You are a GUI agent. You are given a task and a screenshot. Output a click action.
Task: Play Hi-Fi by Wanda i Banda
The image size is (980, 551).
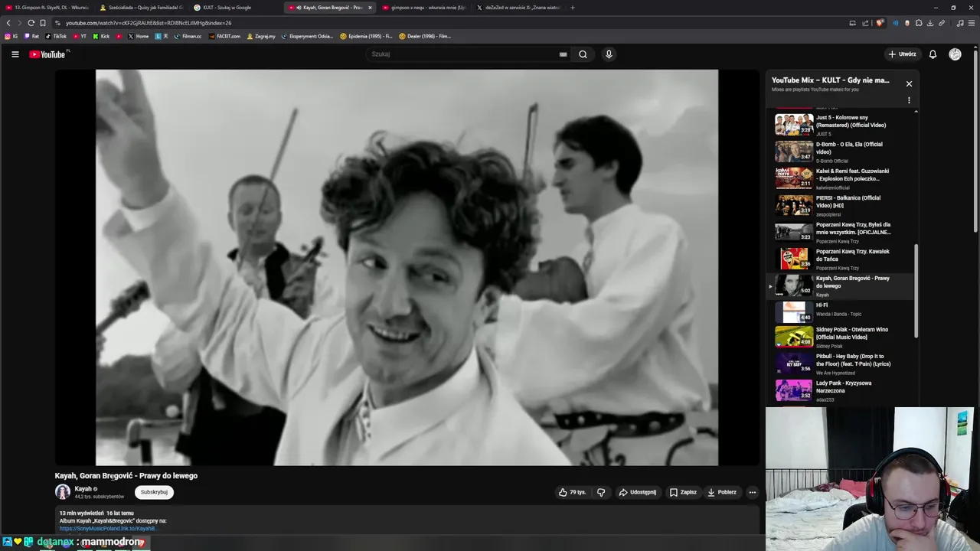pyautogui.click(x=841, y=312)
